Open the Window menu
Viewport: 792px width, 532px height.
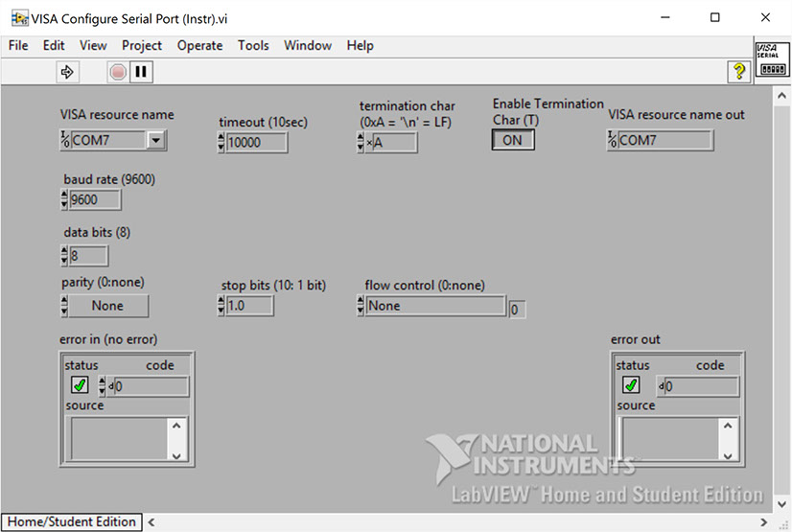pyautogui.click(x=308, y=45)
